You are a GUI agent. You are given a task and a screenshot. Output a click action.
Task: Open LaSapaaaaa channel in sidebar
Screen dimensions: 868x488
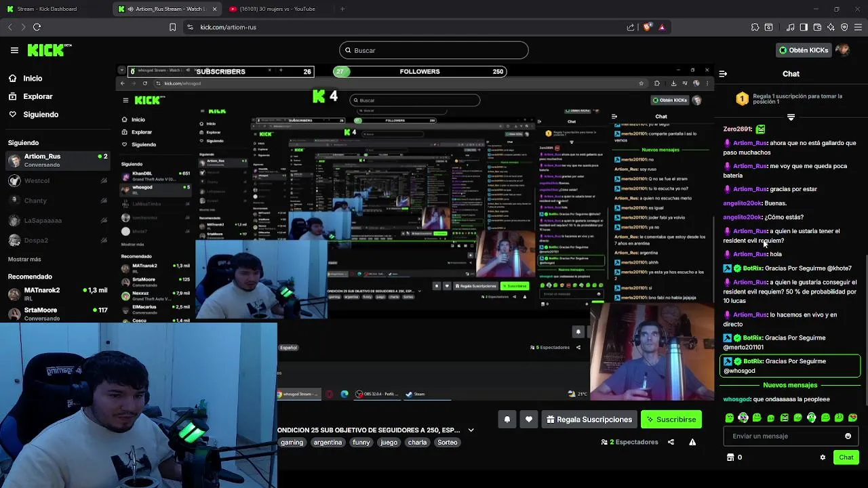[x=57, y=220]
